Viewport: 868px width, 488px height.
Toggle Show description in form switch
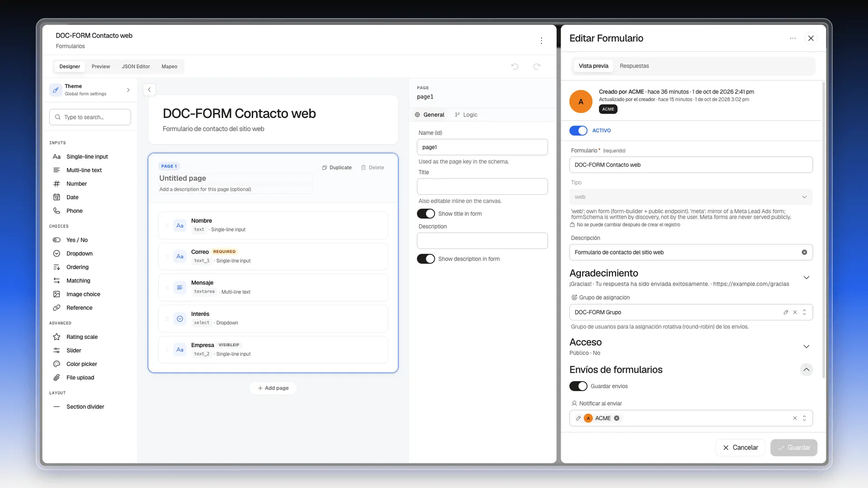426,259
